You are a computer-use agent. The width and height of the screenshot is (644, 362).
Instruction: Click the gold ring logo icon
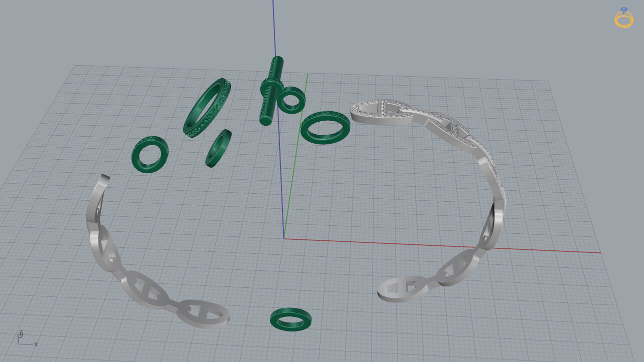[623, 18]
